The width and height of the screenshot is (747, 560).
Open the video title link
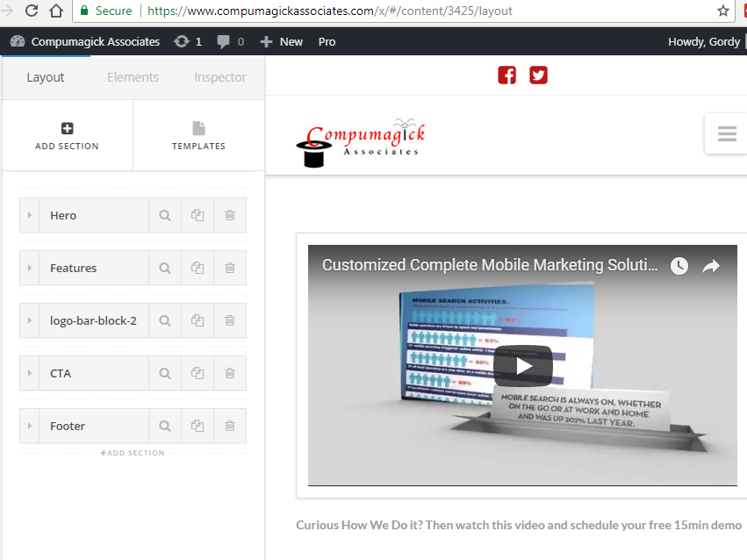point(490,265)
